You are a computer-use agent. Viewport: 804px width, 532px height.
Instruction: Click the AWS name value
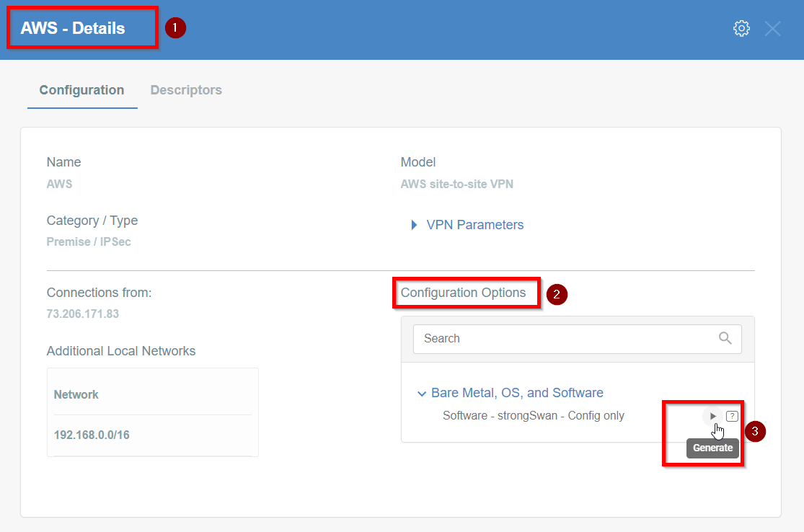click(59, 184)
